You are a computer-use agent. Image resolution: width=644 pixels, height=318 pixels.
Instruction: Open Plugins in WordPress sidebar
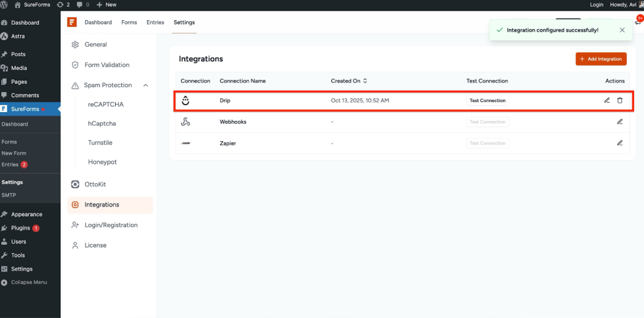[x=20, y=228]
